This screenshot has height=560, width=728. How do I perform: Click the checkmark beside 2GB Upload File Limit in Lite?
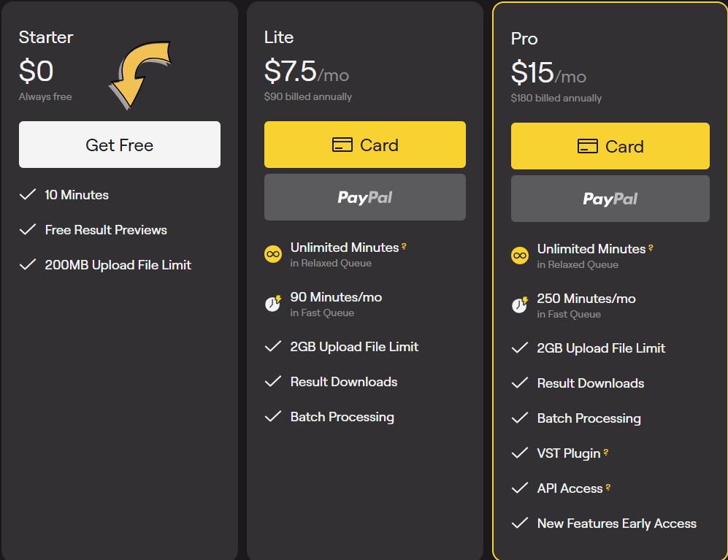(x=273, y=346)
